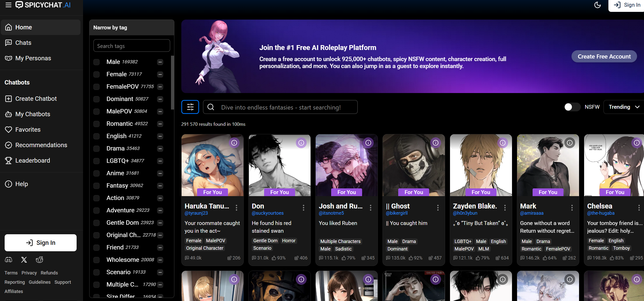Go to Home in sidebar
The image size is (644, 301).
point(41,27)
